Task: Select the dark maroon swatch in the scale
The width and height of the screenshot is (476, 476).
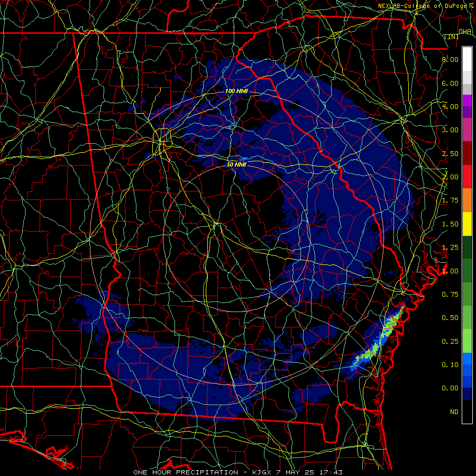Action: click(x=467, y=153)
